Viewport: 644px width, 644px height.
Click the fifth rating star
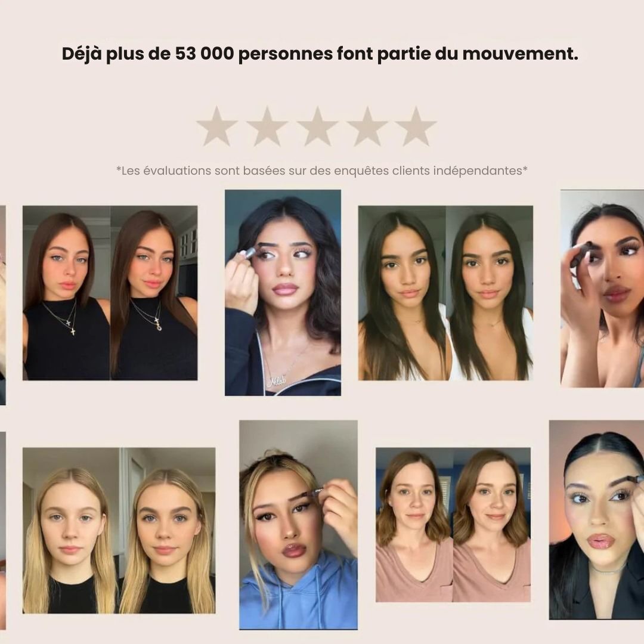click(x=416, y=126)
